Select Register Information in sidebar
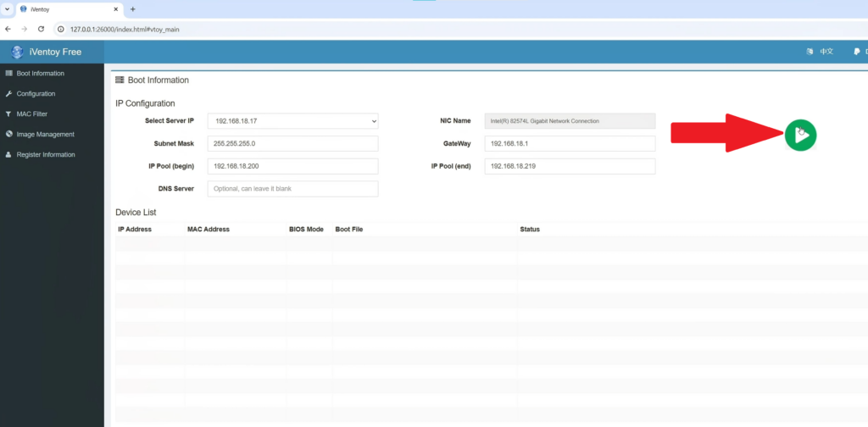 click(x=45, y=155)
